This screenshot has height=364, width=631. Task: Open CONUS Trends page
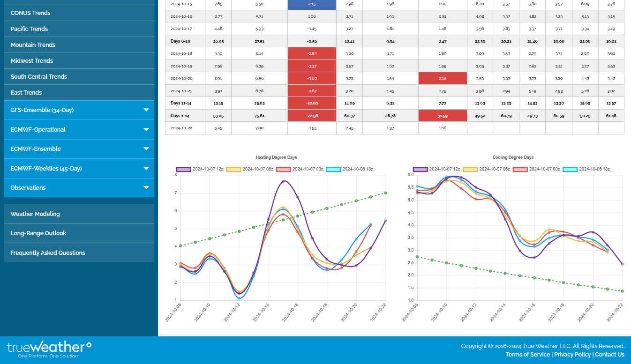[x=30, y=13]
